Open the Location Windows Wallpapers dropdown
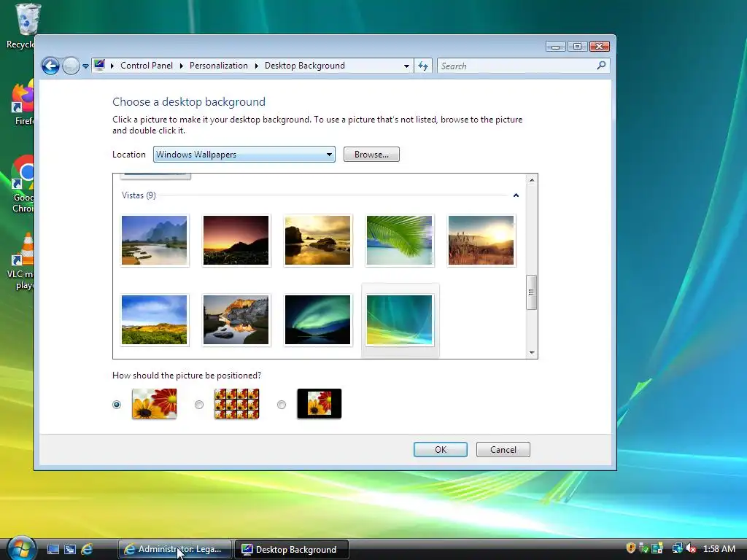 pos(244,155)
